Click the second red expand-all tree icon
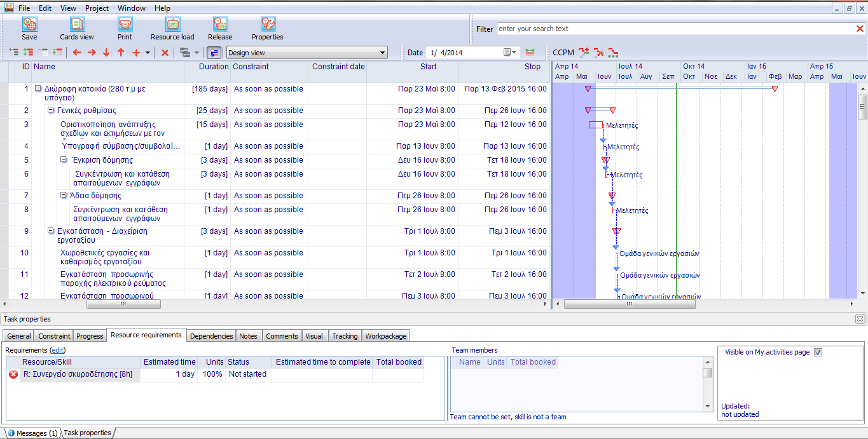The image size is (868, 439). pos(28,53)
